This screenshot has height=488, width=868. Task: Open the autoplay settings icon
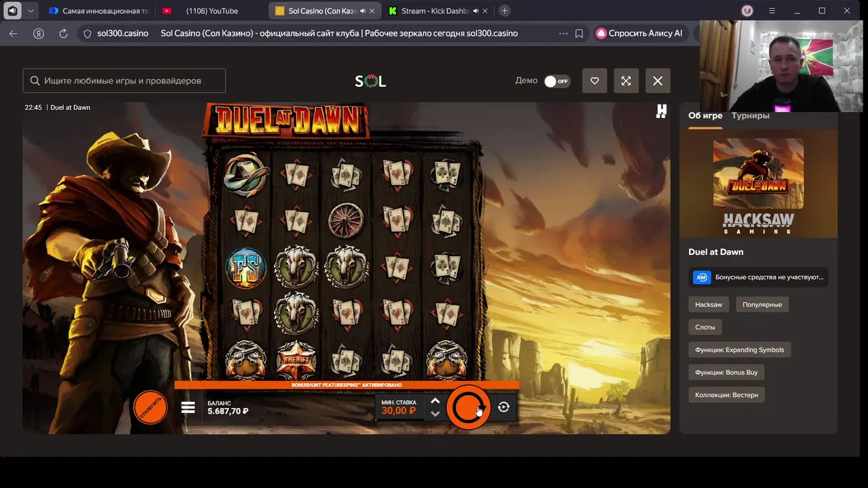coord(503,407)
